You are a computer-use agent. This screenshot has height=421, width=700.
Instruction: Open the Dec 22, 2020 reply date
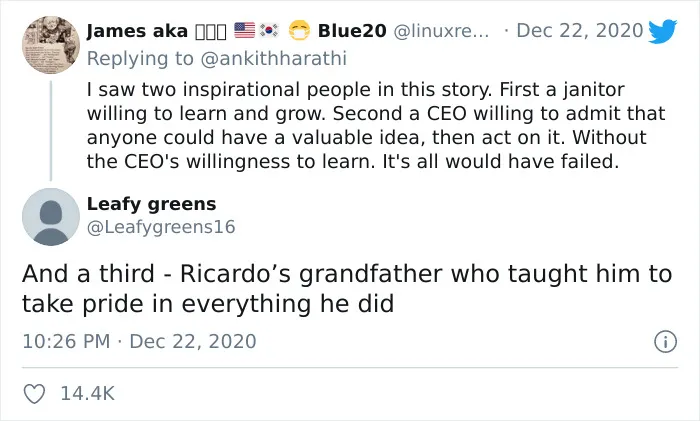pyautogui.click(x=579, y=31)
